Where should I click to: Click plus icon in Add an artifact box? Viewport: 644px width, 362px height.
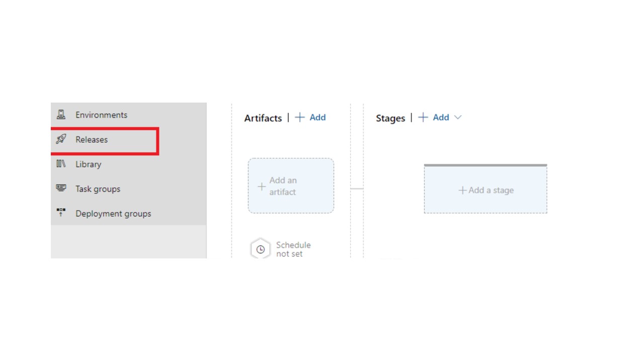point(262,187)
